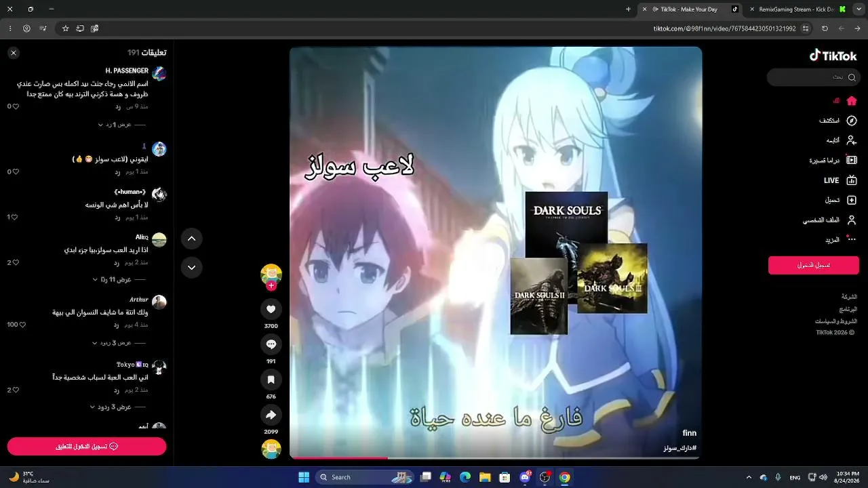Like the ايقوني (لاعب سولز) comment
868x488 pixels.
coord(16,172)
